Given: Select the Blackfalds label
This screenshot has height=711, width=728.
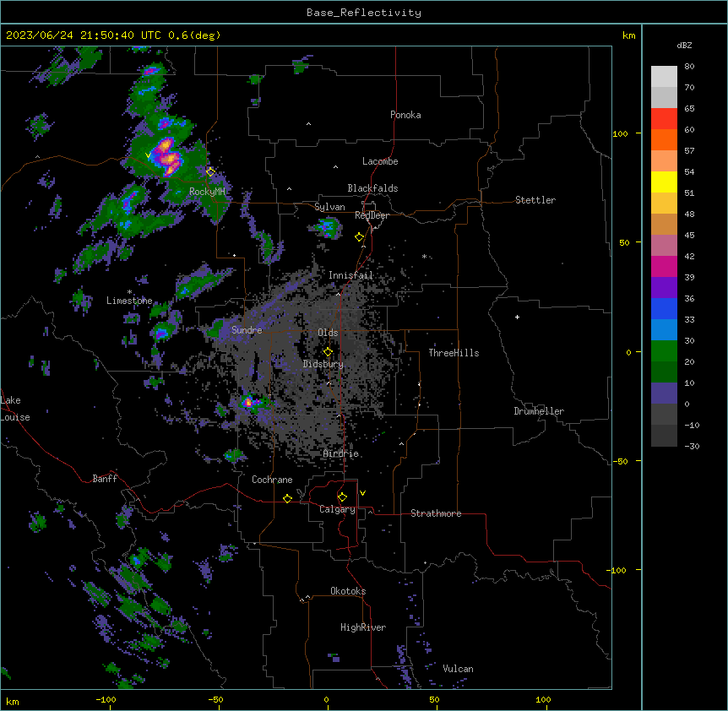Looking at the screenshot, I should (x=372, y=188).
